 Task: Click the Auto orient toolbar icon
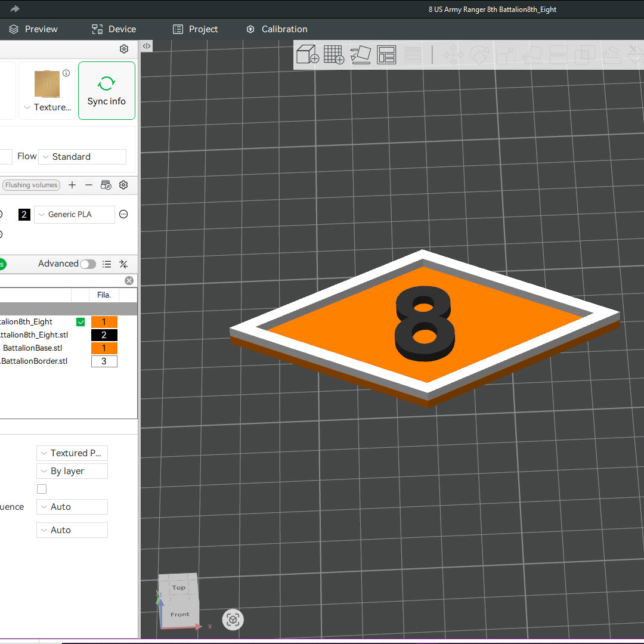point(360,55)
